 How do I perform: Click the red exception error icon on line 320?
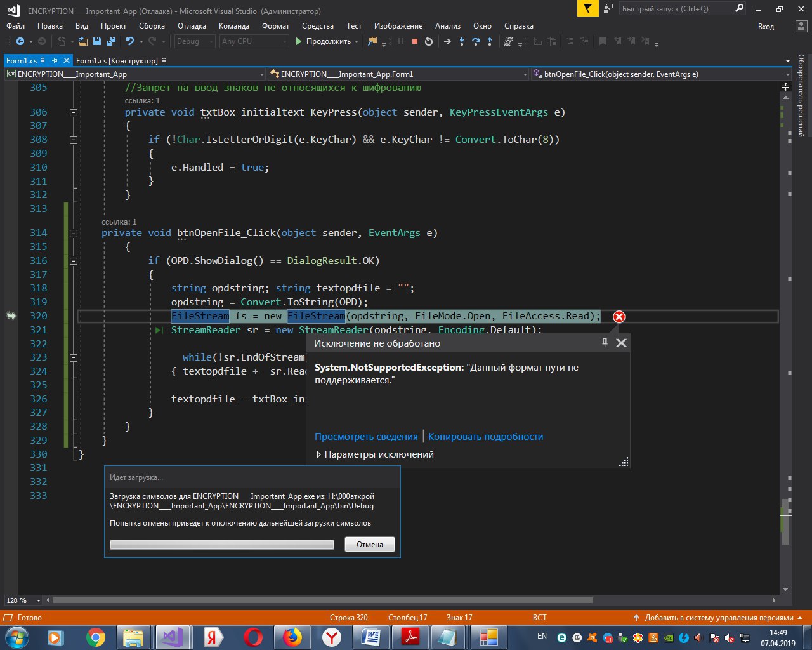[x=619, y=317]
